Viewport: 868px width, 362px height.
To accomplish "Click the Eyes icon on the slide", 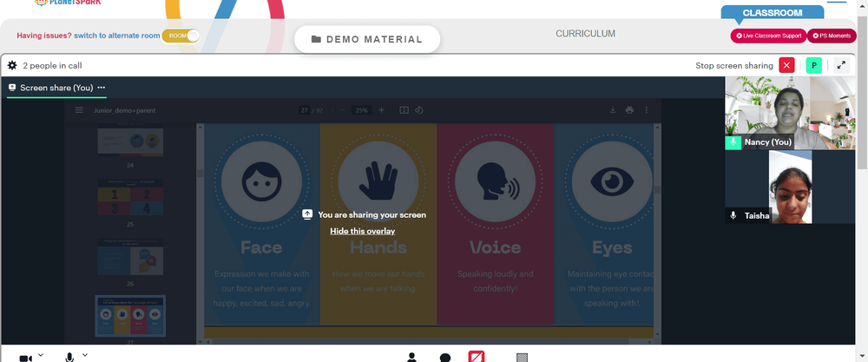I will [612, 181].
